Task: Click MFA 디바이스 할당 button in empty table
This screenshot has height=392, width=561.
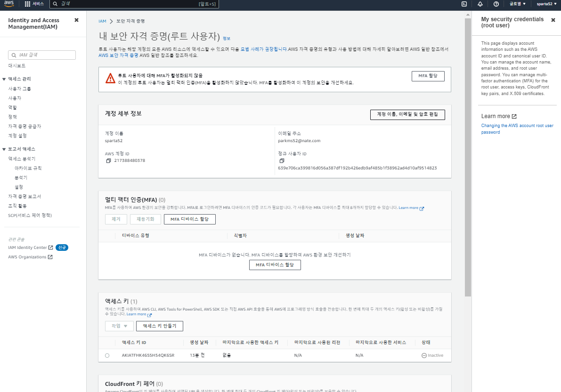Action: click(275, 265)
